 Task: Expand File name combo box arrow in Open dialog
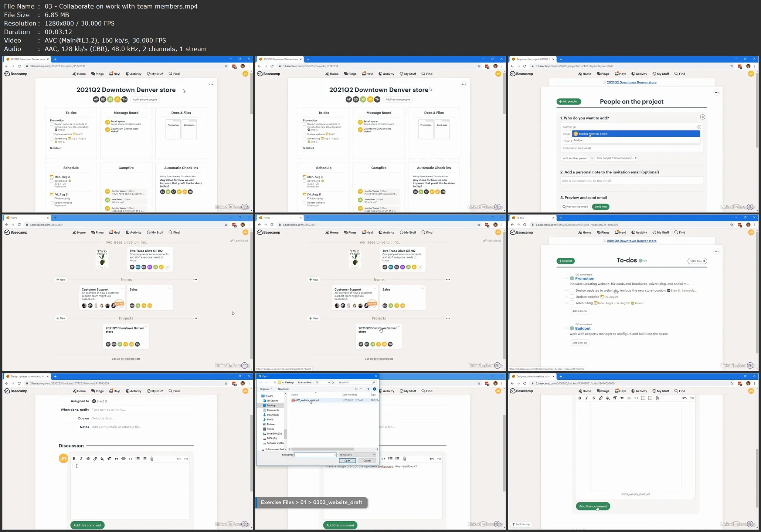pyautogui.click(x=334, y=455)
